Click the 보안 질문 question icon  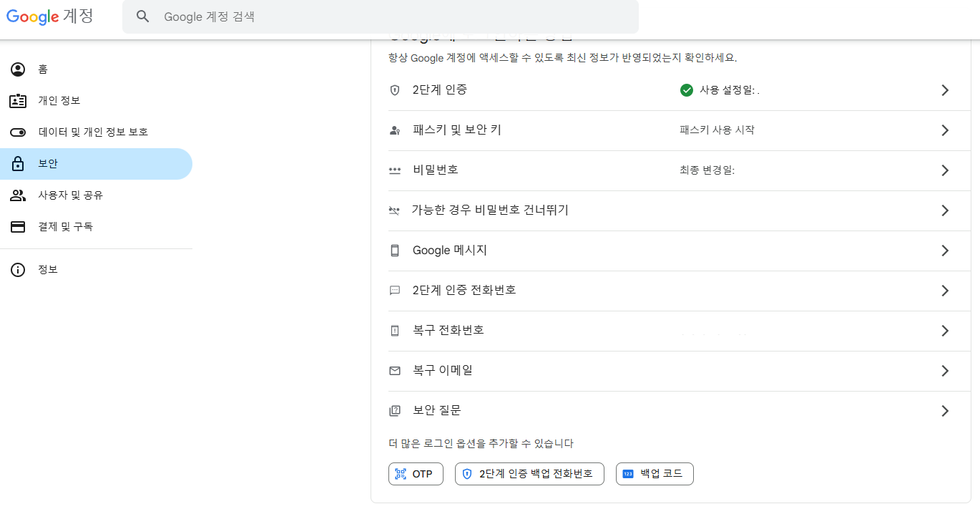[x=394, y=411]
